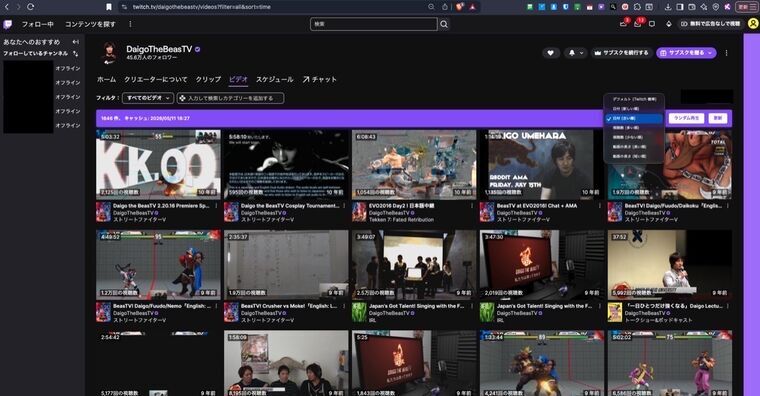Reload the page with the refresh icon

point(31,7)
